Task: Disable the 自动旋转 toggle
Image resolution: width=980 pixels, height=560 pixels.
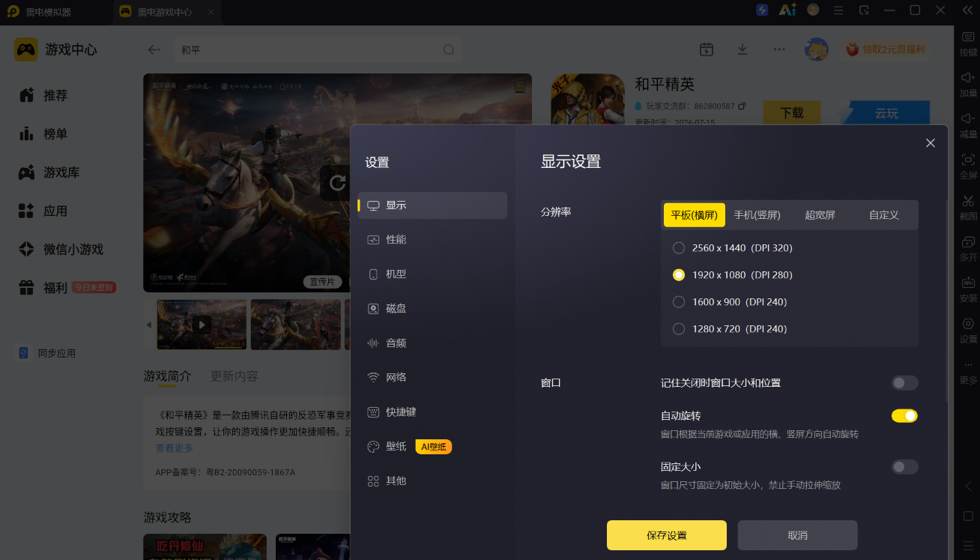Action: tap(904, 416)
